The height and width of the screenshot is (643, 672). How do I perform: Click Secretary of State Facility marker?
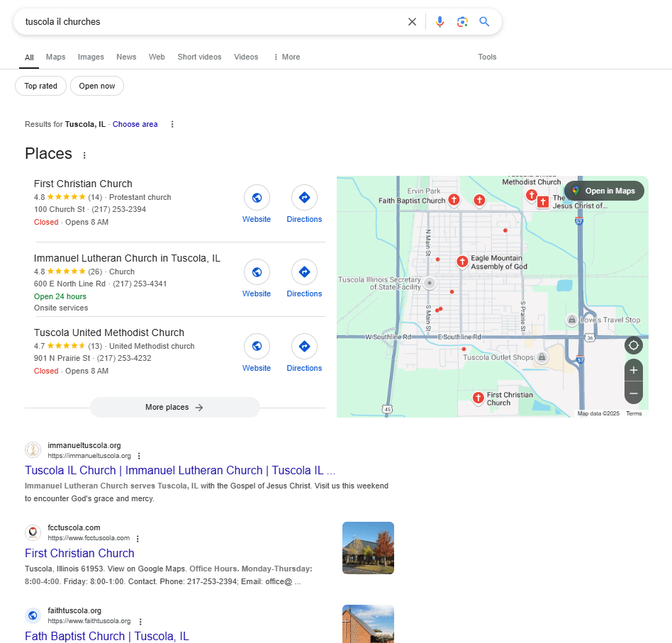[430, 283]
